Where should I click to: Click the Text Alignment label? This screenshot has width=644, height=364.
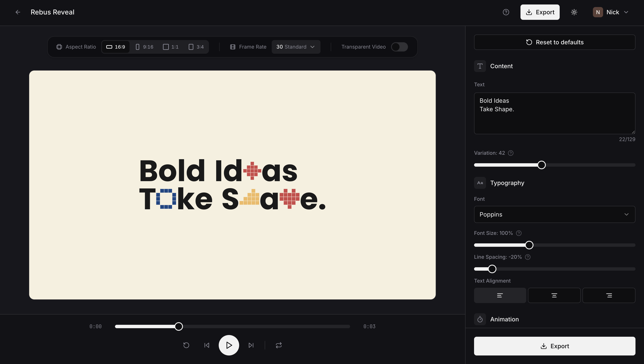pos(492,281)
